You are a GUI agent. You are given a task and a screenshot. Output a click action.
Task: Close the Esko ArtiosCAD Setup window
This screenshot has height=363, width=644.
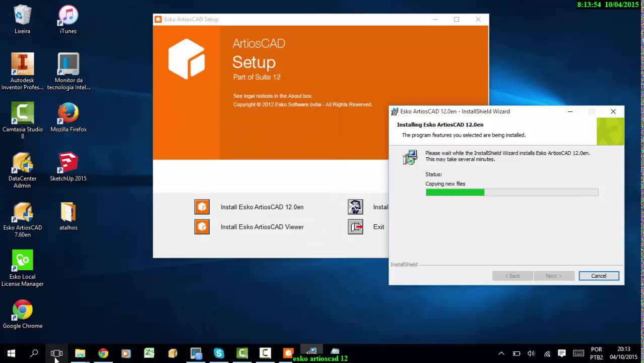478,19
